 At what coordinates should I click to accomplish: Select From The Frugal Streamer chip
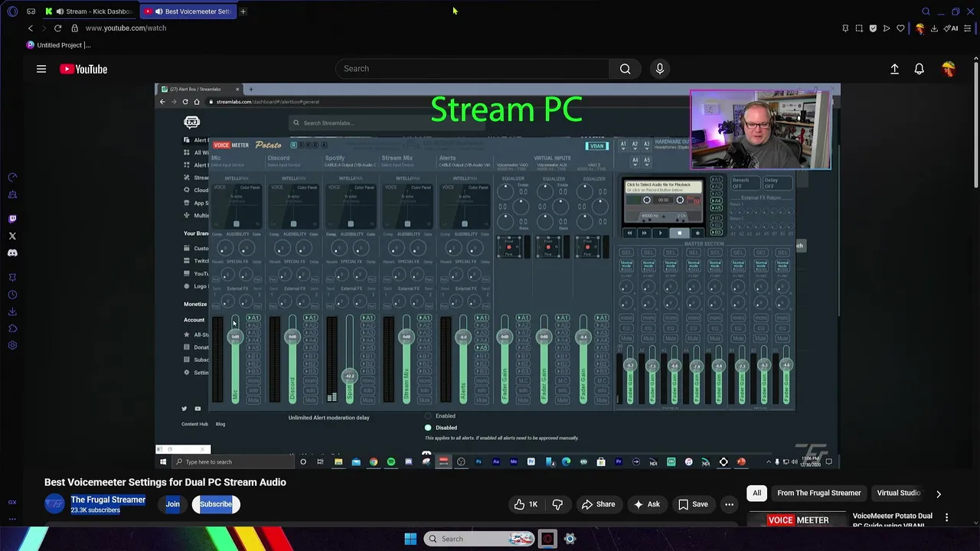click(819, 494)
